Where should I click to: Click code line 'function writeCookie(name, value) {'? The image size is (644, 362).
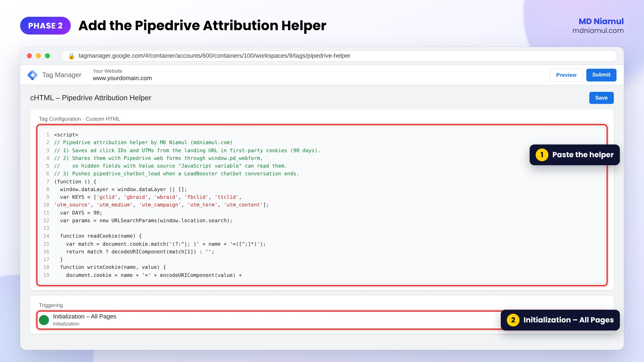[113, 267]
